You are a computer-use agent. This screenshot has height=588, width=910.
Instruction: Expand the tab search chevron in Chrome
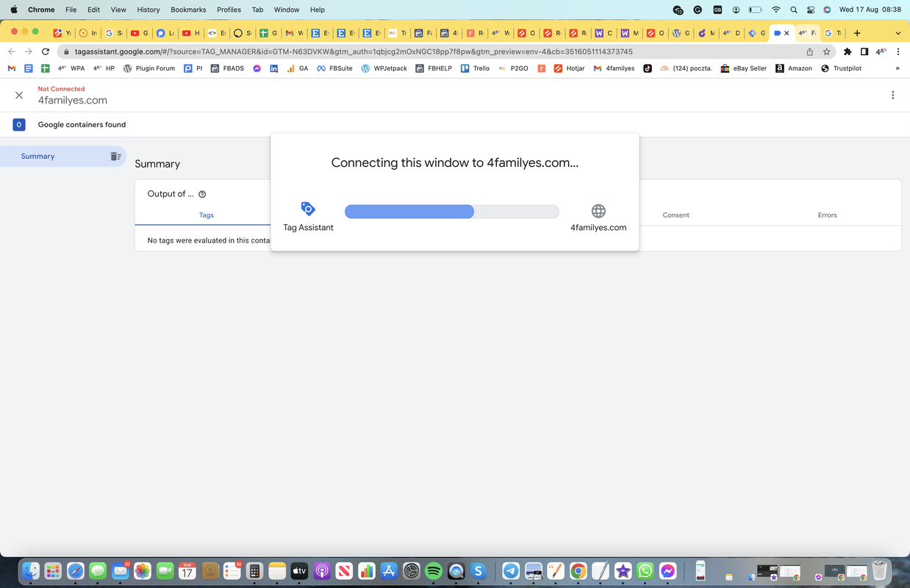point(898,33)
